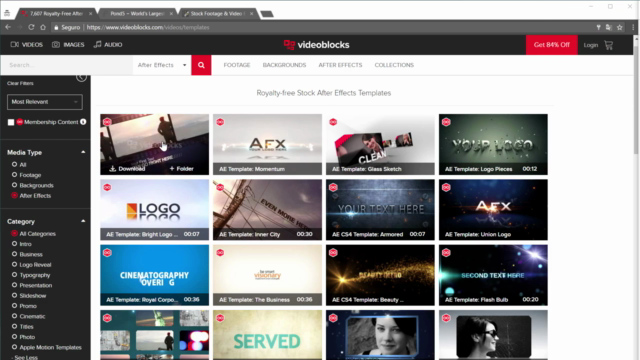Open the AE Template: Union Logo thumbnail
640x360 pixels.
coord(493,209)
